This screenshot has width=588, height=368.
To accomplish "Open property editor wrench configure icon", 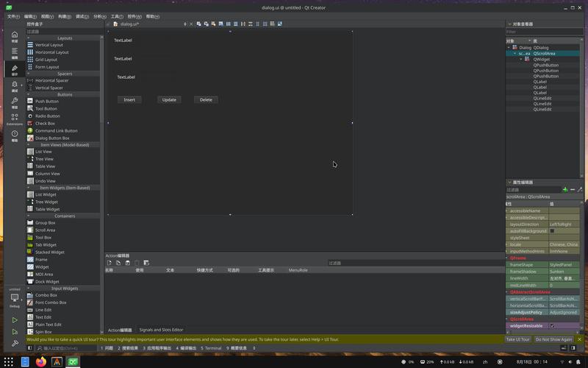I will coord(580,190).
